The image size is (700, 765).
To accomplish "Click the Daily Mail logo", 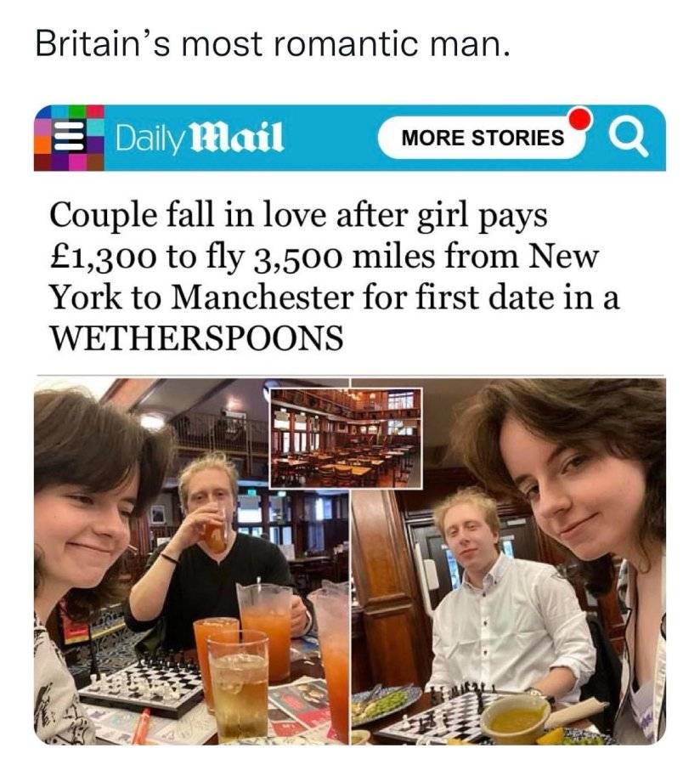I will [x=200, y=138].
